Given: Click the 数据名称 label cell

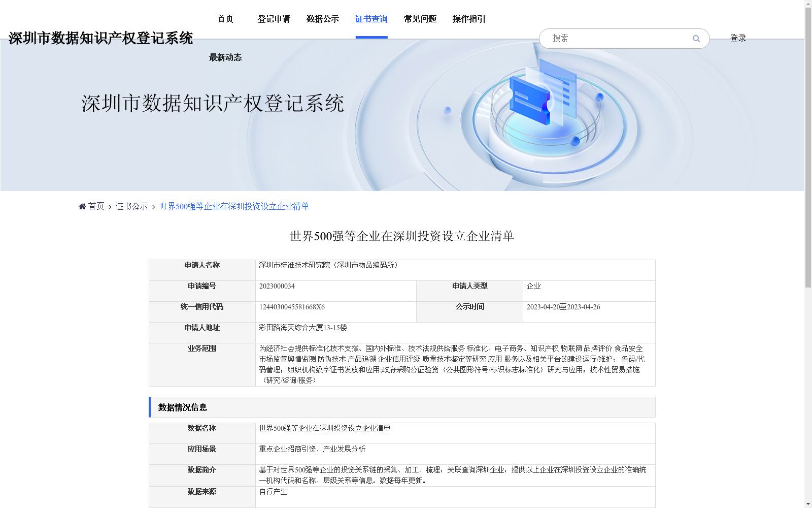Looking at the screenshot, I should (202, 433).
